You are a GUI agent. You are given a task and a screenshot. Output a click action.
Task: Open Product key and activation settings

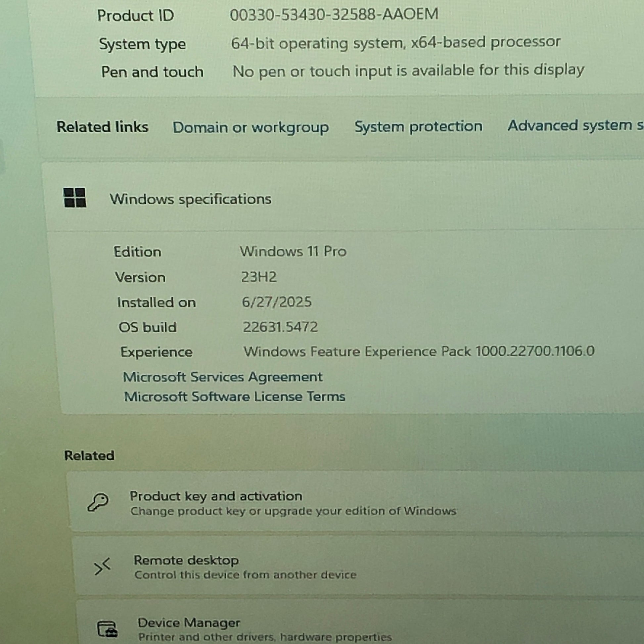point(216,496)
